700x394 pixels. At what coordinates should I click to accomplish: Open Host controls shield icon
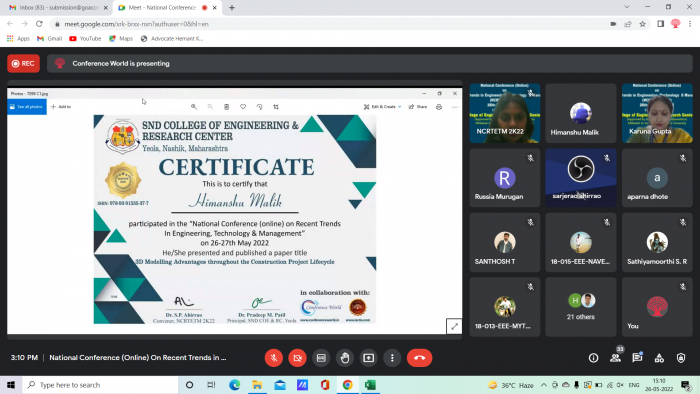click(681, 358)
